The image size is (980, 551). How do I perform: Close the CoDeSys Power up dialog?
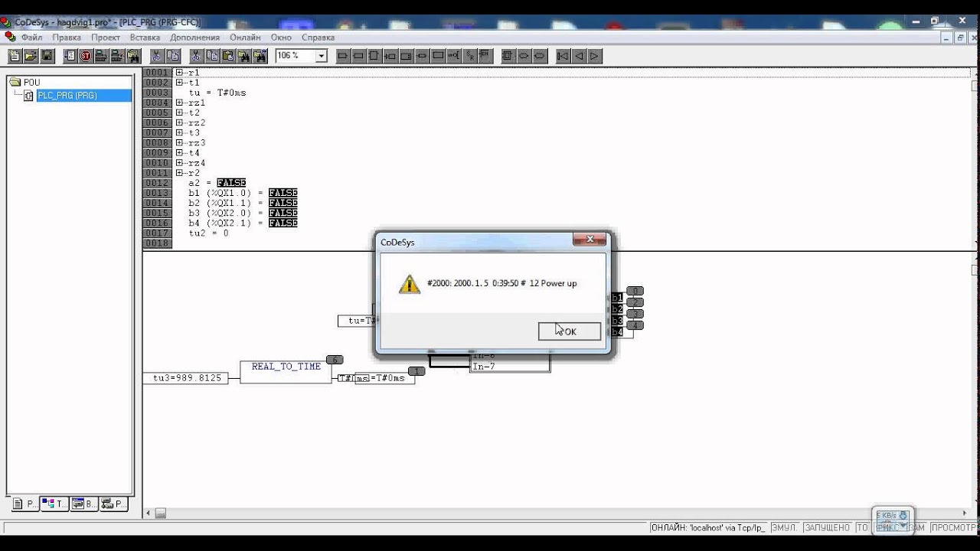590,240
